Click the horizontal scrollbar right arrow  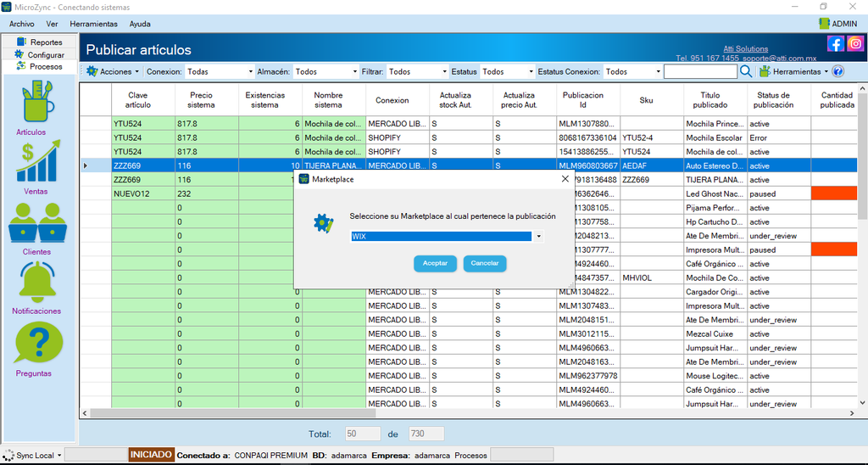point(853,413)
